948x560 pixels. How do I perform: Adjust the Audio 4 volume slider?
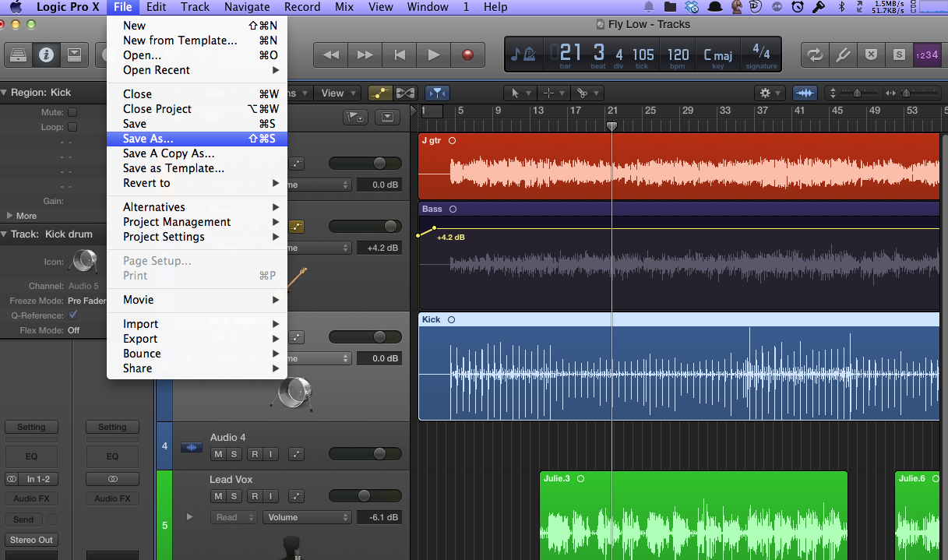coord(379,453)
